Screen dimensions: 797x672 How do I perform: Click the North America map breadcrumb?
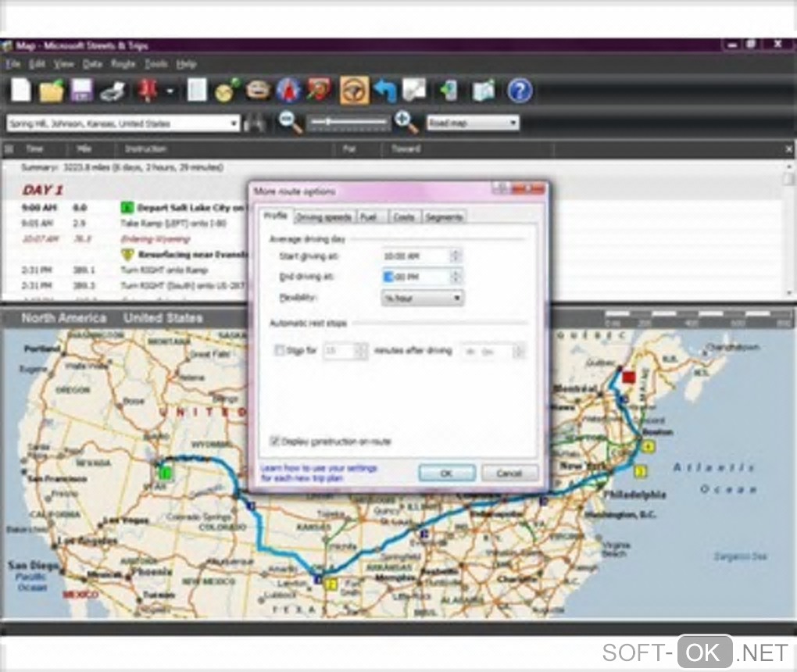click(64, 318)
